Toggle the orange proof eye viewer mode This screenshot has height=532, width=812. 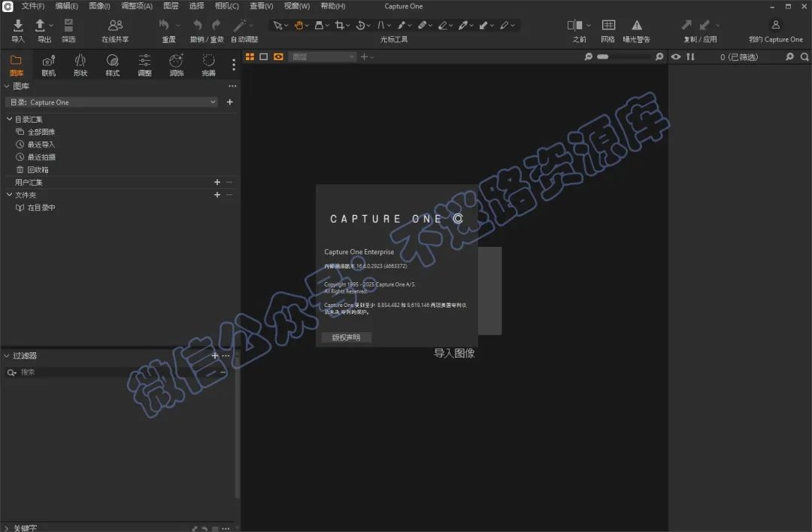(278, 56)
